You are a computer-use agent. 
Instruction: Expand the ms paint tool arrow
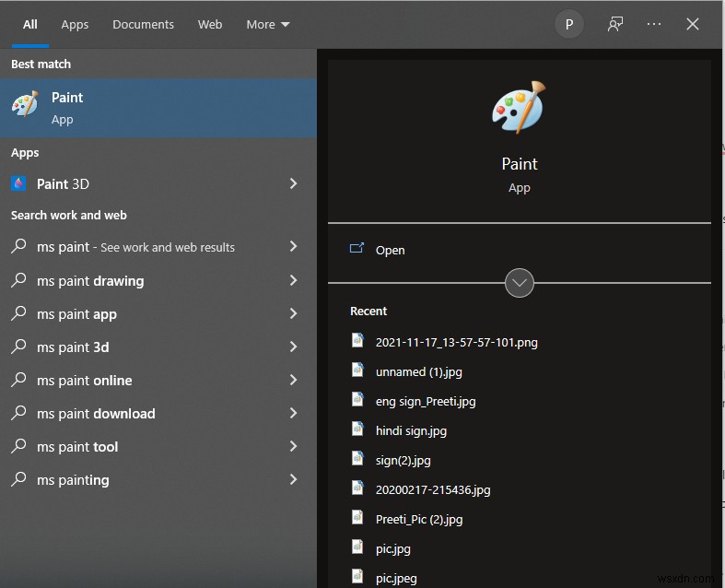click(x=293, y=446)
